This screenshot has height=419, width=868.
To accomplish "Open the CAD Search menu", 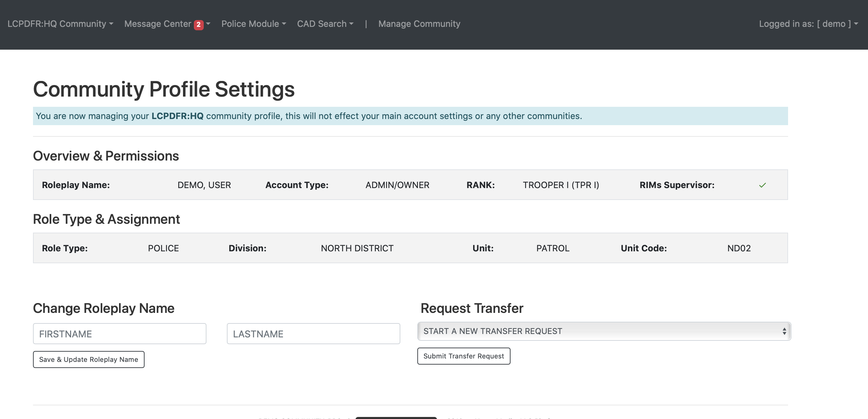I will (x=322, y=24).
